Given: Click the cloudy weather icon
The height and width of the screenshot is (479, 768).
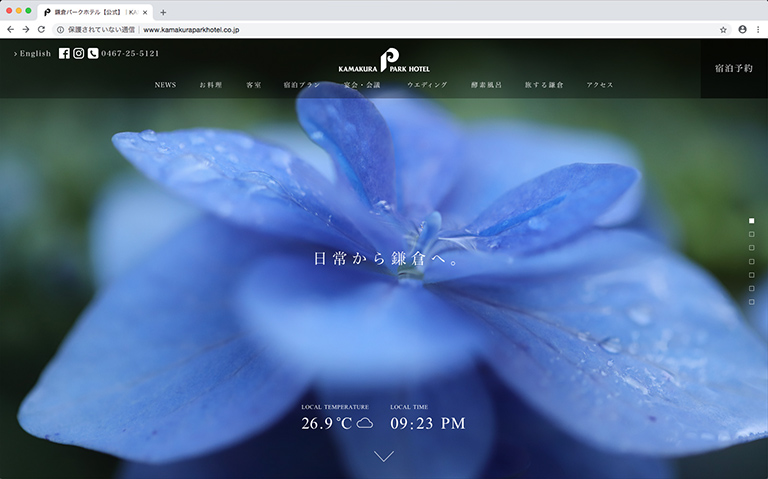Looking at the screenshot, I should click(x=364, y=423).
